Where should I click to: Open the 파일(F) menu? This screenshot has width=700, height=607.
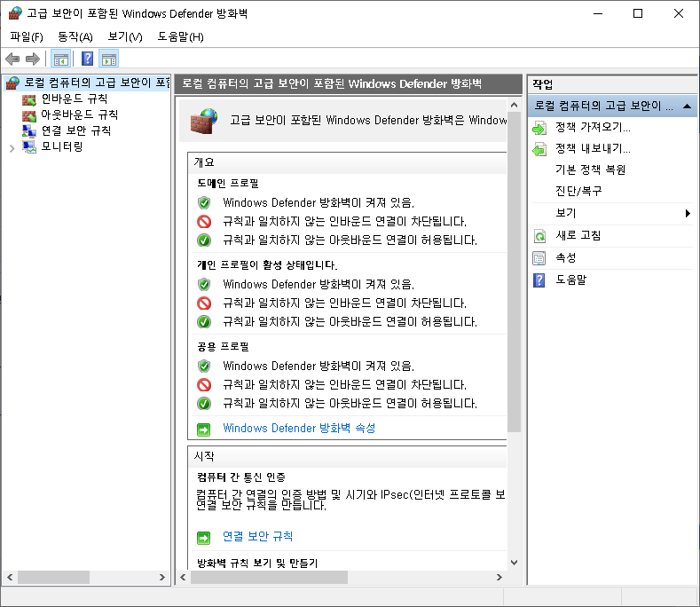[27, 36]
